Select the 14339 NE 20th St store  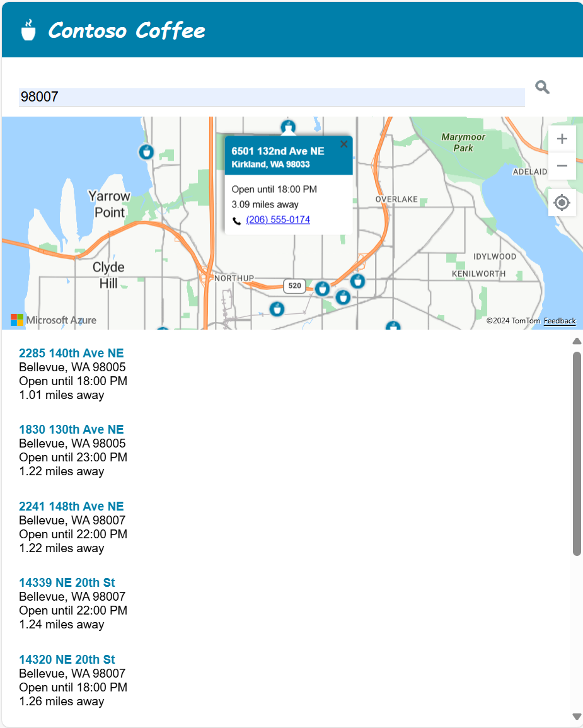[67, 582]
